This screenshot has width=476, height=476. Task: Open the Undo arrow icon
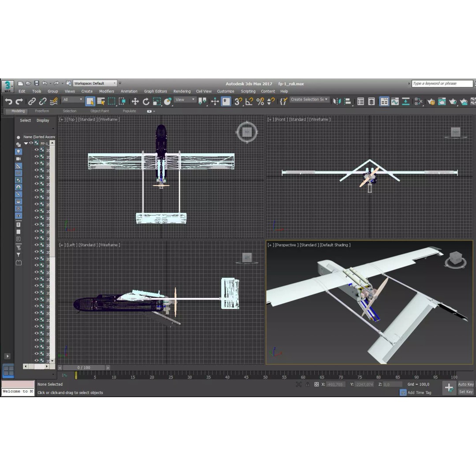(x=8, y=101)
